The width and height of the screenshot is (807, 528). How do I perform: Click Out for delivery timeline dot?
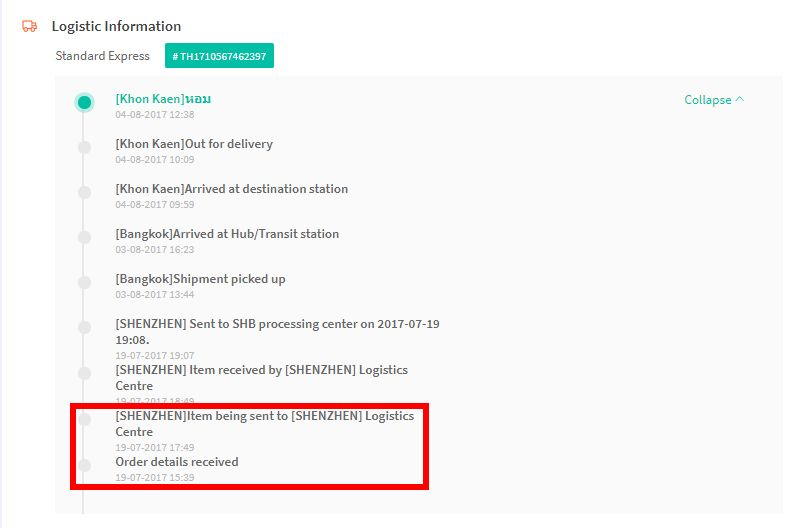pos(84,148)
